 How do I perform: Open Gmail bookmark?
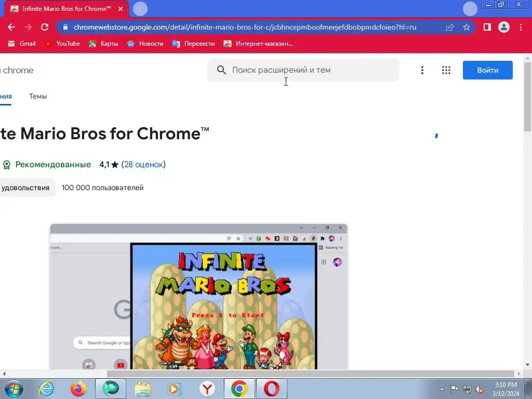22,44
